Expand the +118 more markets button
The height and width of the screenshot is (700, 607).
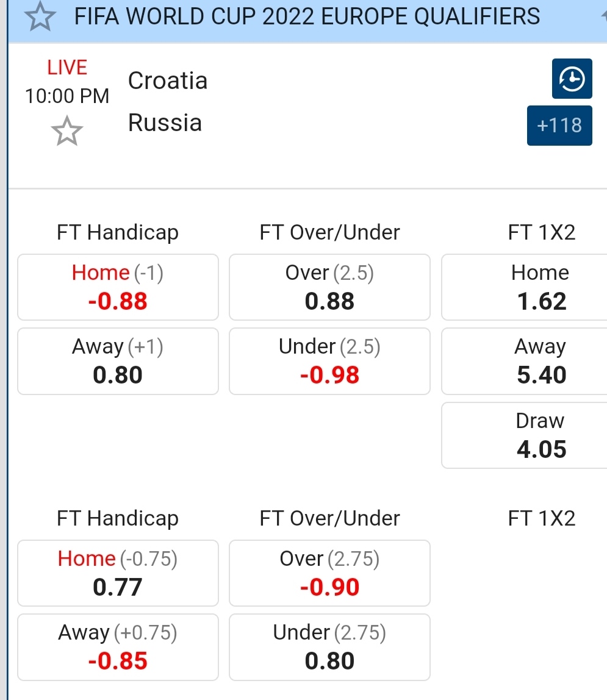tap(559, 126)
